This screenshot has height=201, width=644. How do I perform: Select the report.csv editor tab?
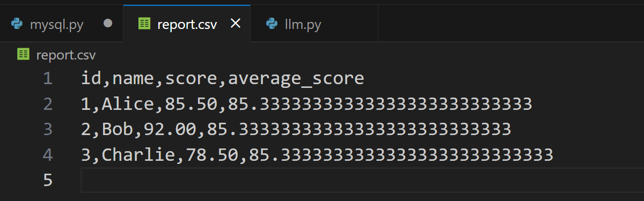(187, 24)
